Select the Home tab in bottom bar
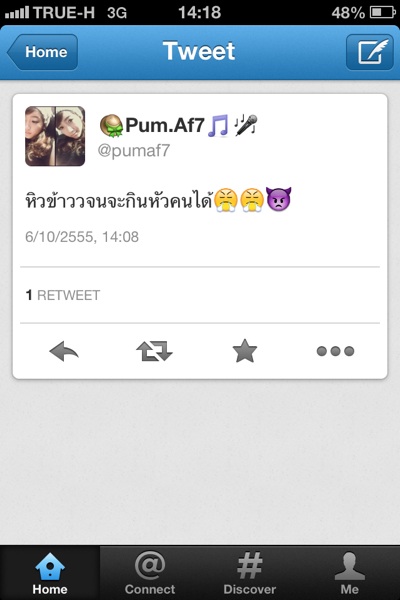This screenshot has width=400, height=600. point(50,572)
